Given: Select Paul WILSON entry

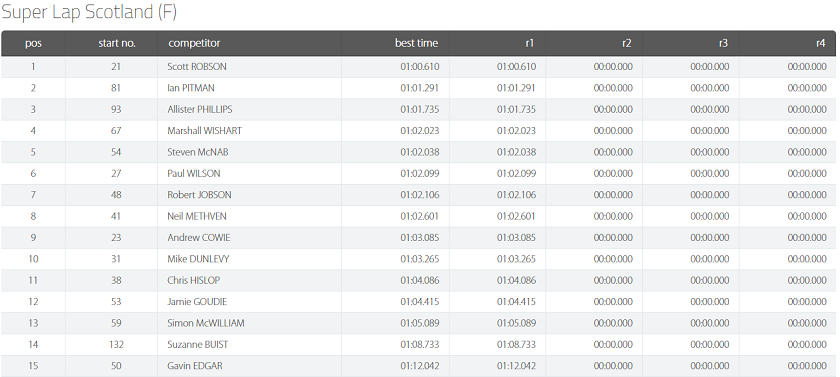Looking at the screenshot, I should (x=418, y=174).
